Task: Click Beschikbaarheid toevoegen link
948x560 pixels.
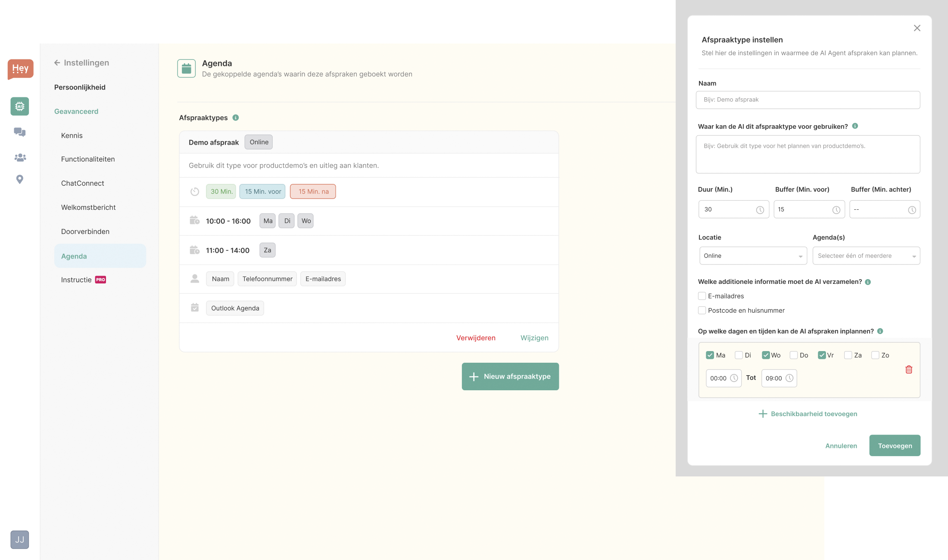Action: [808, 414]
